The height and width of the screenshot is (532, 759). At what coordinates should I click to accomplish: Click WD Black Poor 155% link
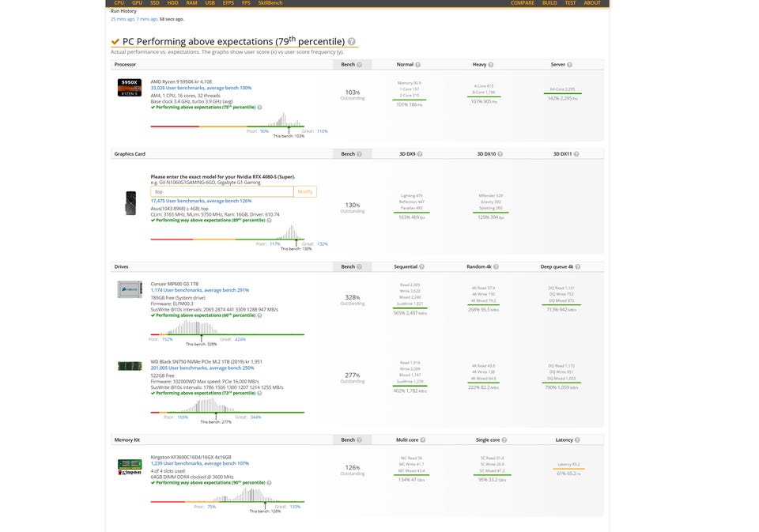tap(183, 417)
